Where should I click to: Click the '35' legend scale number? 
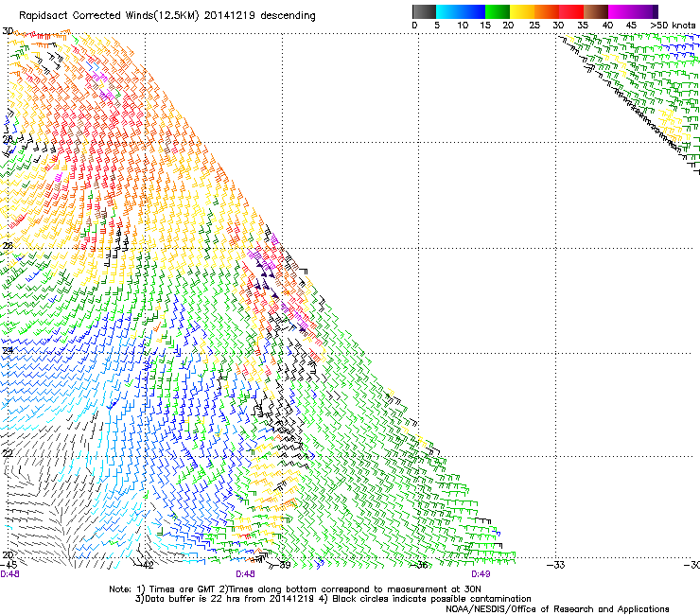[x=583, y=25]
